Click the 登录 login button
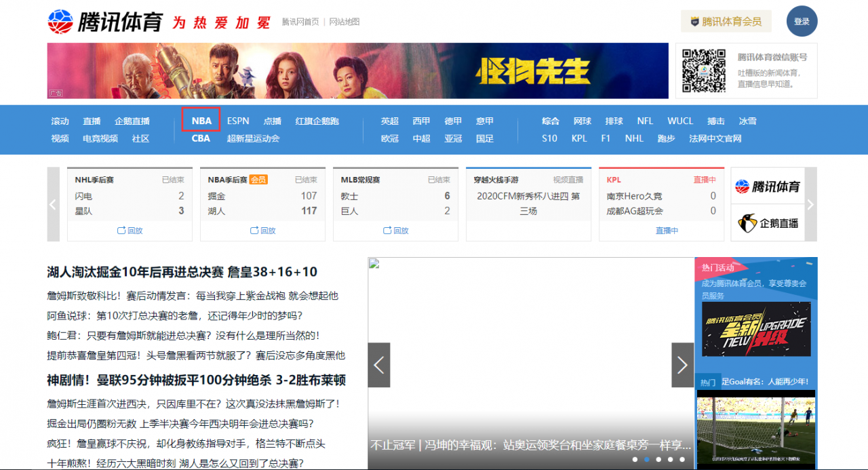The image size is (868, 470). click(802, 21)
